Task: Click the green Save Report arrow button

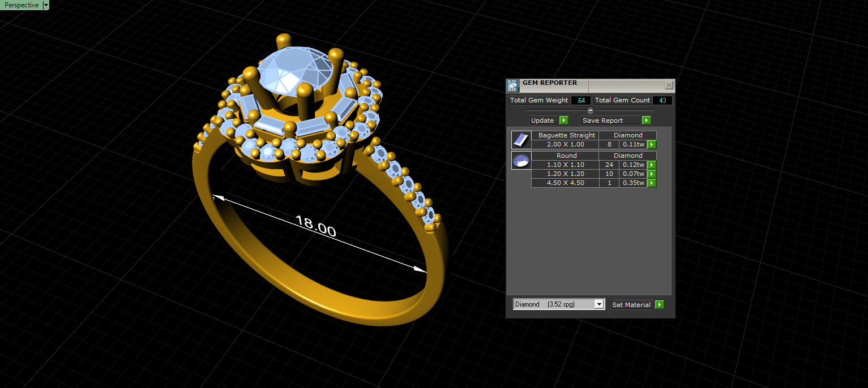Action: point(647,120)
